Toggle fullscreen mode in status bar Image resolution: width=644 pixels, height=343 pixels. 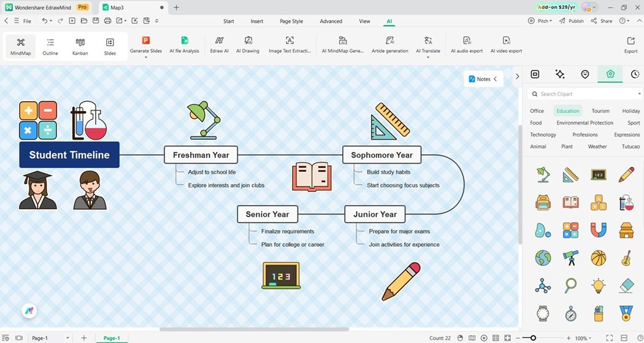(x=610, y=337)
